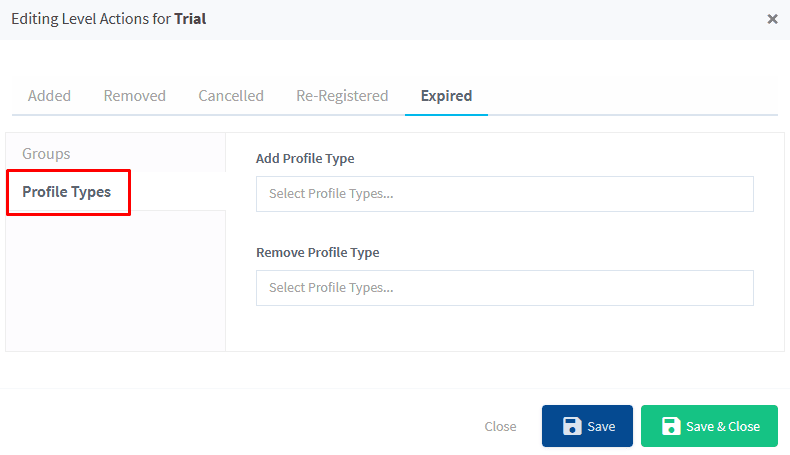Click the blue Save button
790x455 pixels.
pos(587,426)
